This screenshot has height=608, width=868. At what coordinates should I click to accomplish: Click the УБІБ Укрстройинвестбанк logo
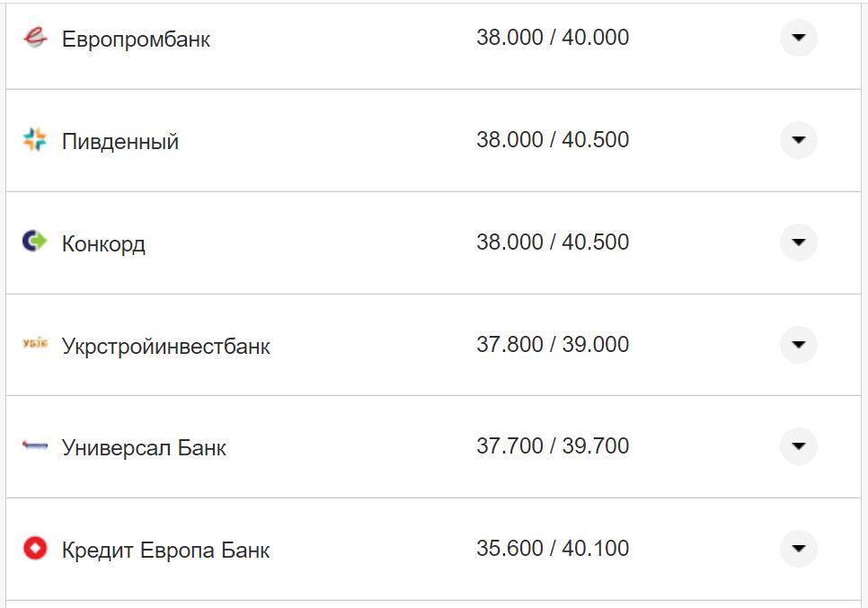pyautogui.click(x=34, y=344)
